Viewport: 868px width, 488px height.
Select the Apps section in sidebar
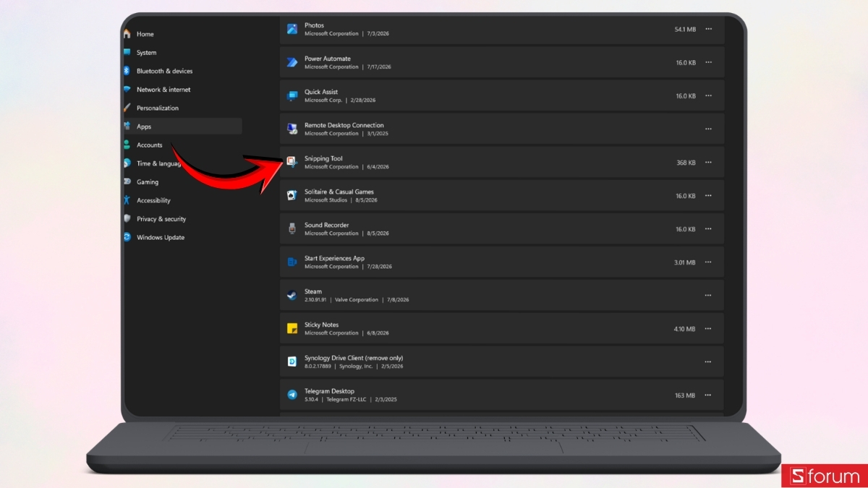point(182,127)
